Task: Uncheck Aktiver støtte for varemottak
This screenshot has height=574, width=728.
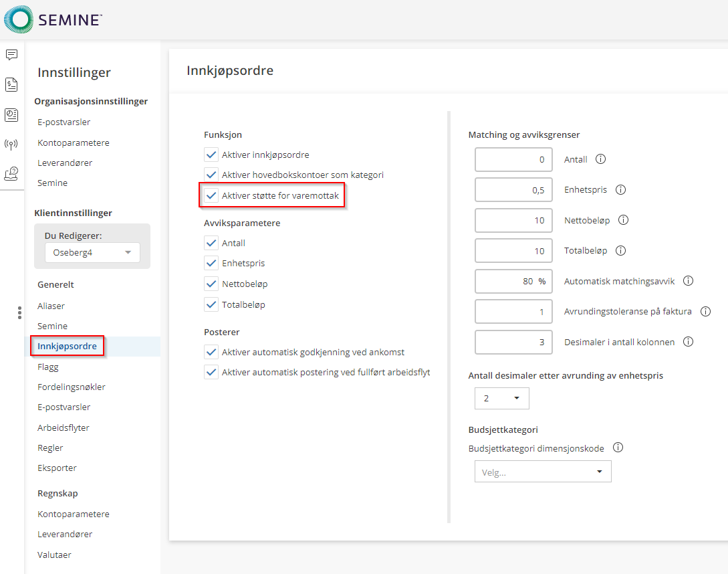Action: point(212,195)
